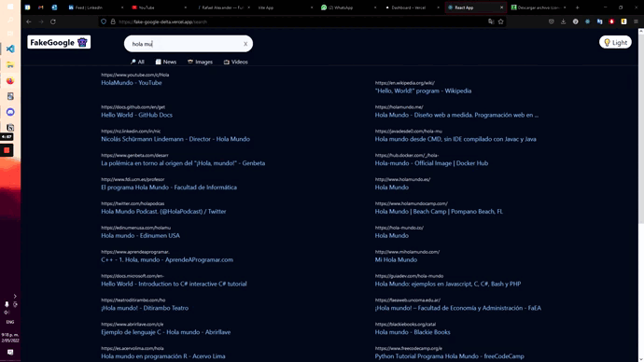Open Firefox from the taskbar
Image resolution: width=644 pixels, height=362 pixels.
[x=10, y=80]
